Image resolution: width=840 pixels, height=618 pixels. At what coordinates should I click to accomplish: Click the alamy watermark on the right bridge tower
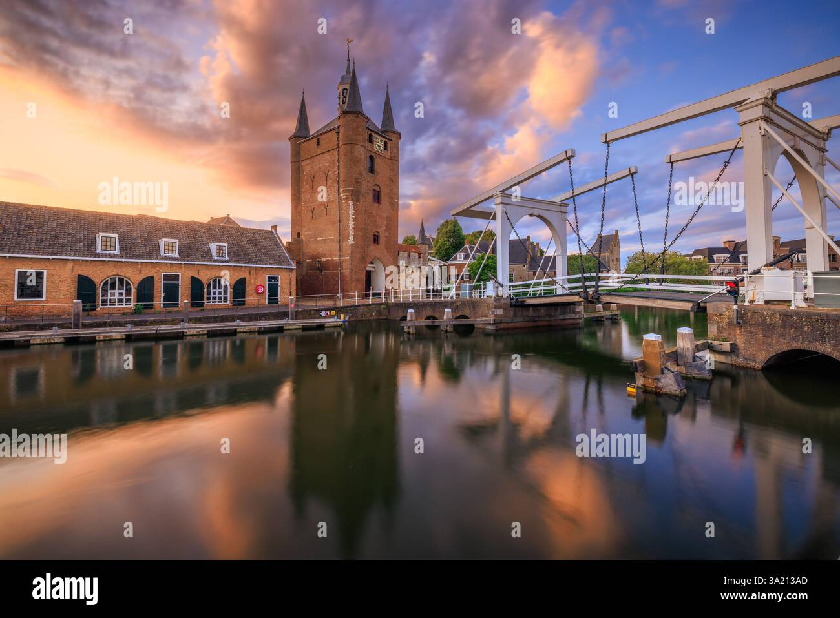(x=707, y=195)
